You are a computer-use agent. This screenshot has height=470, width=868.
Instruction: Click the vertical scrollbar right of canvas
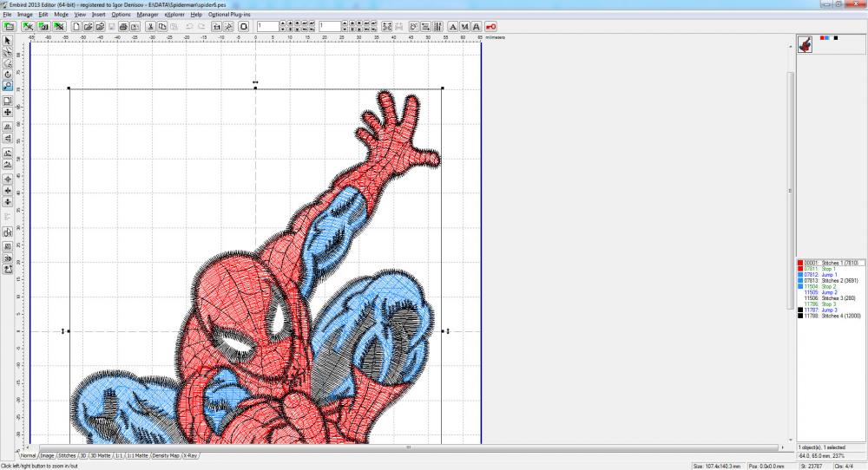791,191
